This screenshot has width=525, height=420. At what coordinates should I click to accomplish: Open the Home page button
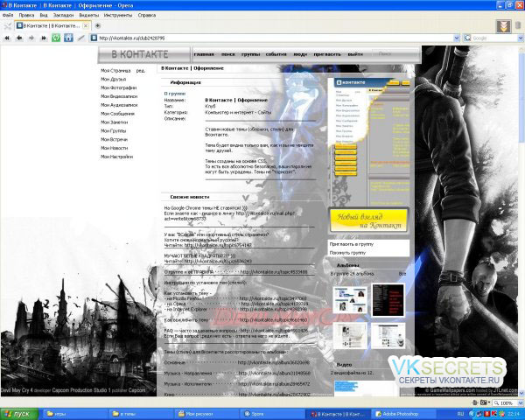point(68,38)
